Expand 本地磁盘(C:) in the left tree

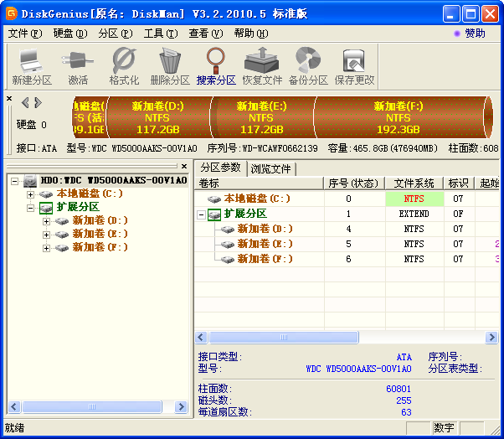pyautogui.click(x=31, y=194)
